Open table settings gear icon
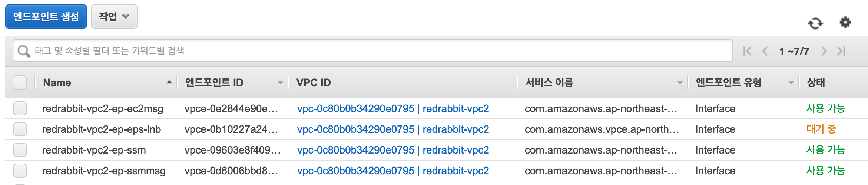868x185 pixels. (845, 22)
